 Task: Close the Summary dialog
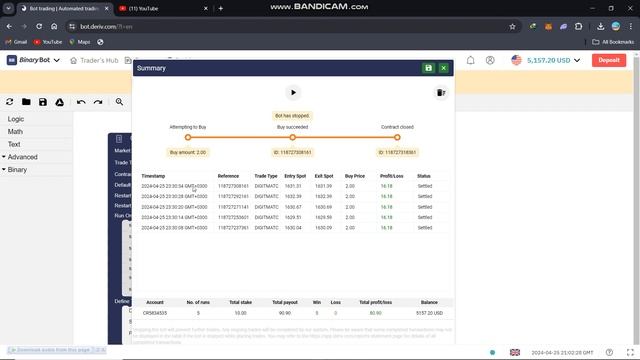click(443, 68)
